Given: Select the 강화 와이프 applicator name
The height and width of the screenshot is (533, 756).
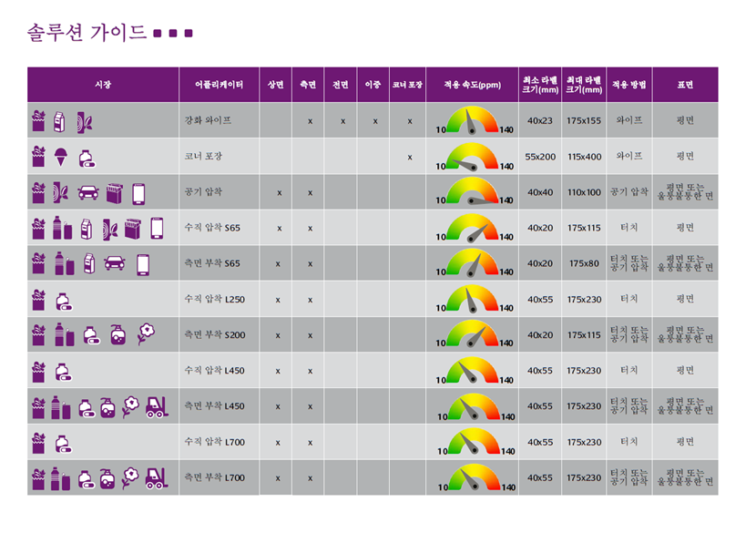Looking at the screenshot, I should coord(208,120).
